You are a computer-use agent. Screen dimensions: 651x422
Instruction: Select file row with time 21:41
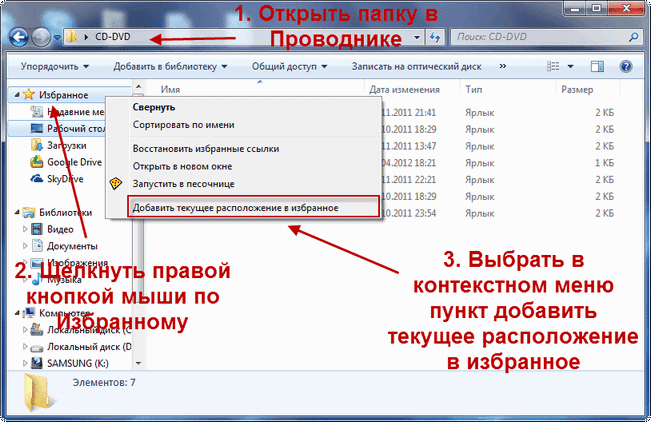[500, 113]
